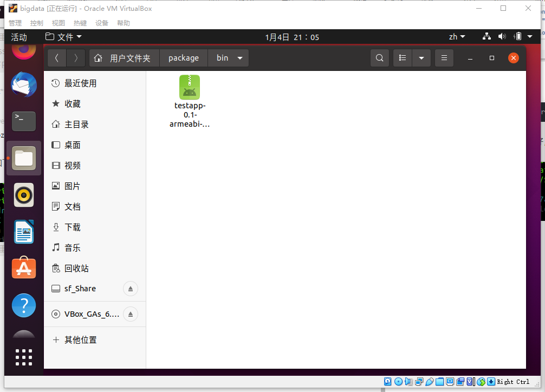Screen dimensions: 545x392
Task: Eject the VBox_GAs disc
Action: point(130,314)
